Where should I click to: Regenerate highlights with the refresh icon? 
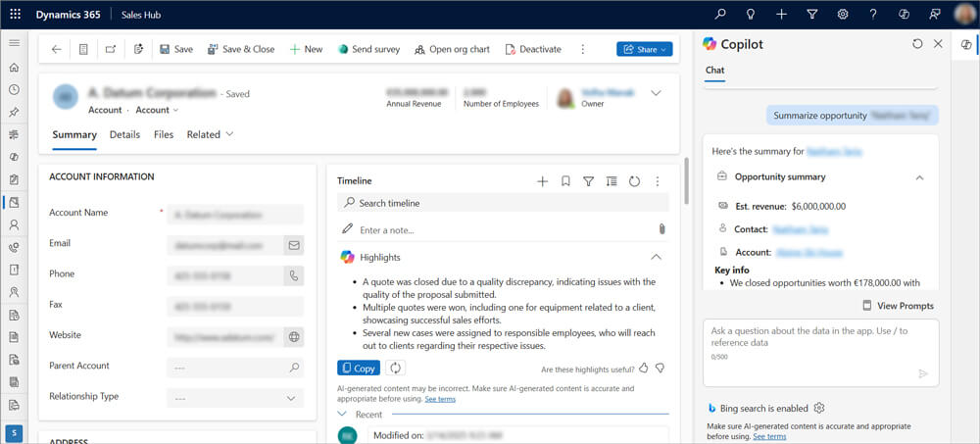396,369
